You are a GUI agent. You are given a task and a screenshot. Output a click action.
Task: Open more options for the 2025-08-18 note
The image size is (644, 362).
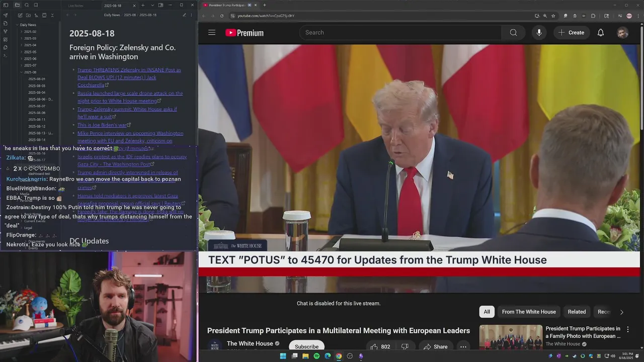coord(192,15)
